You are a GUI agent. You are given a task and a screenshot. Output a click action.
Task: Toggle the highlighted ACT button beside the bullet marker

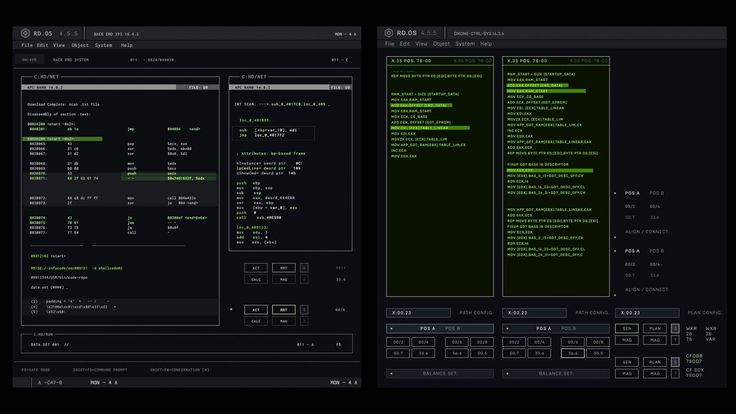pyautogui.click(x=254, y=310)
